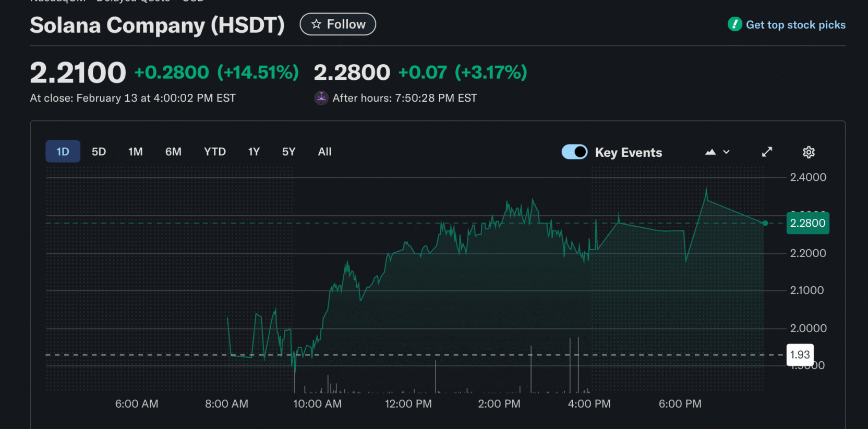Select the 1Y time range

pos(254,152)
